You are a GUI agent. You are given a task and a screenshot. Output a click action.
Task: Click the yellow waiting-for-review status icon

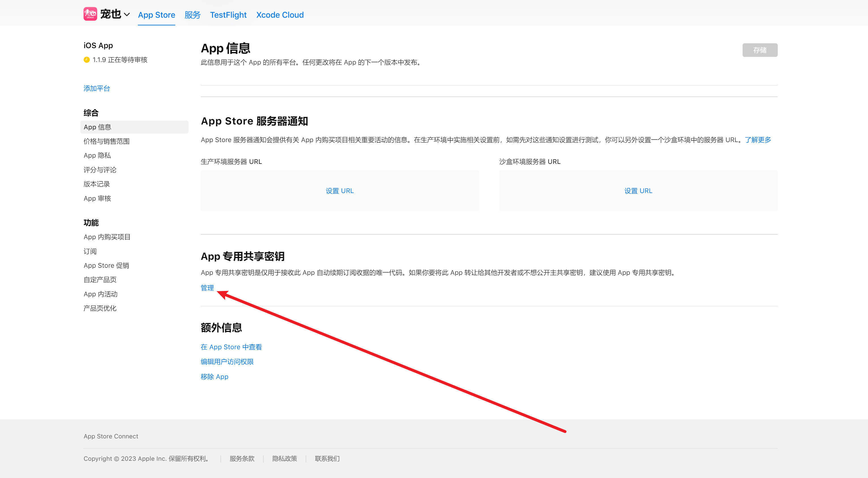tap(87, 60)
